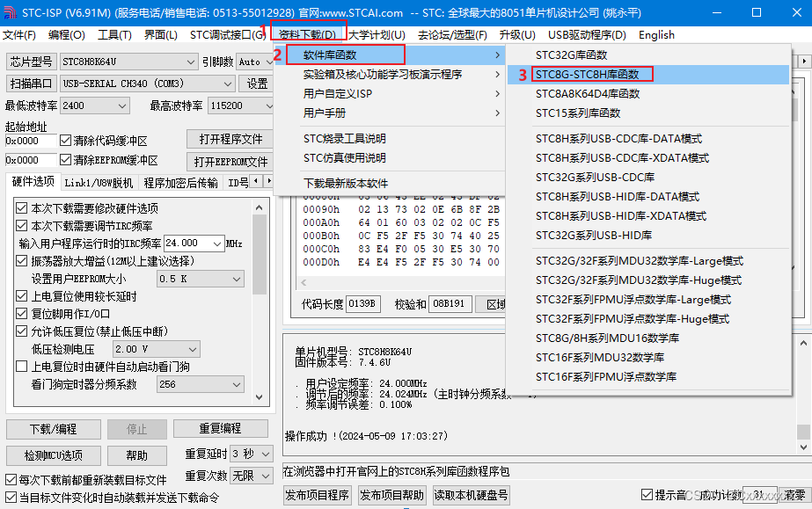Choose STC8G-STC8H库函数 from submenu
812x509 pixels.
648,75
